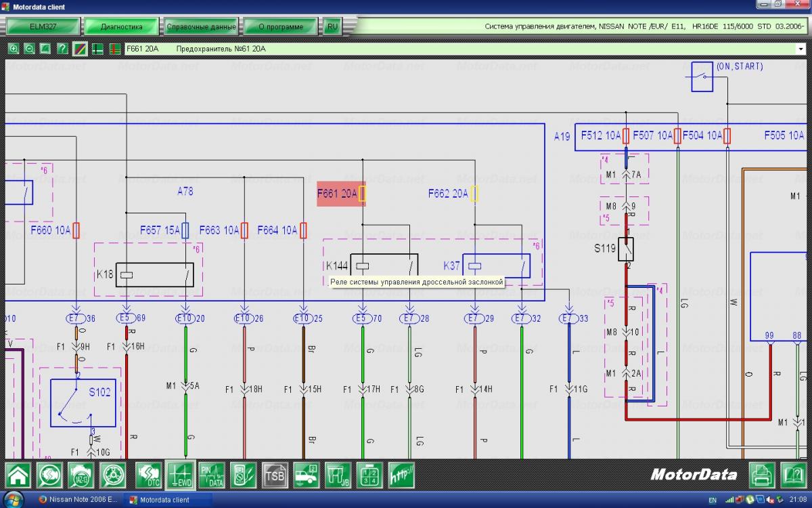Image resolution: width=812 pixels, height=508 pixels.
Task: Click the ELM327 button
Action: pyautogui.click(x=42, y=27)
